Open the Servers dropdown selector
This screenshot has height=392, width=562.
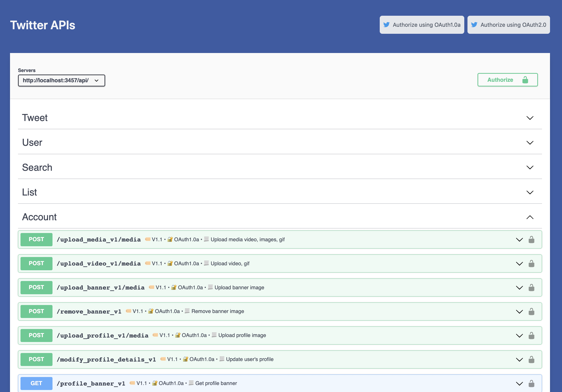coord(61,80)
